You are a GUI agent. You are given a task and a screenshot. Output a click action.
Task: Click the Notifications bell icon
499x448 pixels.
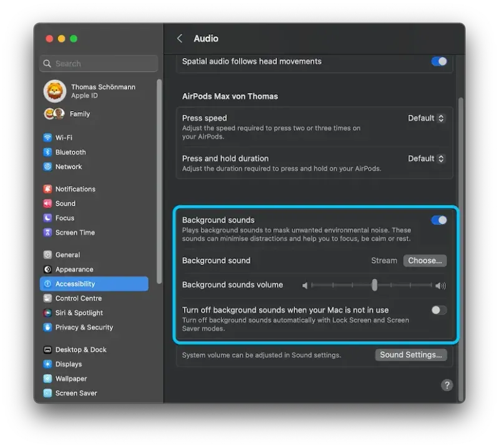(47, 189)
